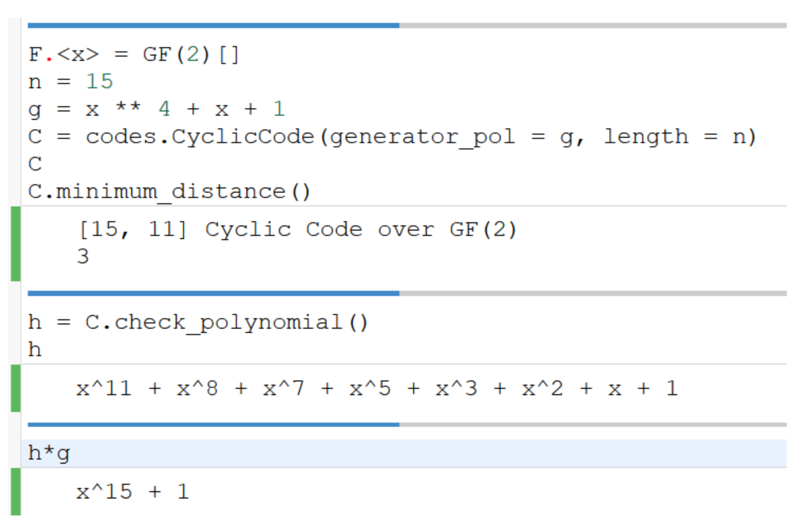
Task: Click the x^11 + x^8 check polynomial output
Action: (x=377, y=389)
